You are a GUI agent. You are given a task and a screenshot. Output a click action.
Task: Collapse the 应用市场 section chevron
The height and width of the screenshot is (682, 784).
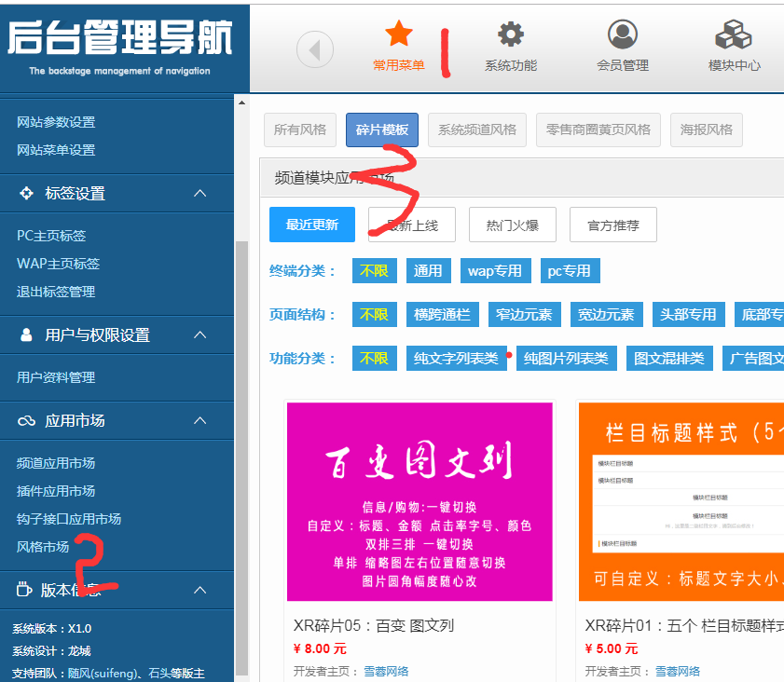199,421
